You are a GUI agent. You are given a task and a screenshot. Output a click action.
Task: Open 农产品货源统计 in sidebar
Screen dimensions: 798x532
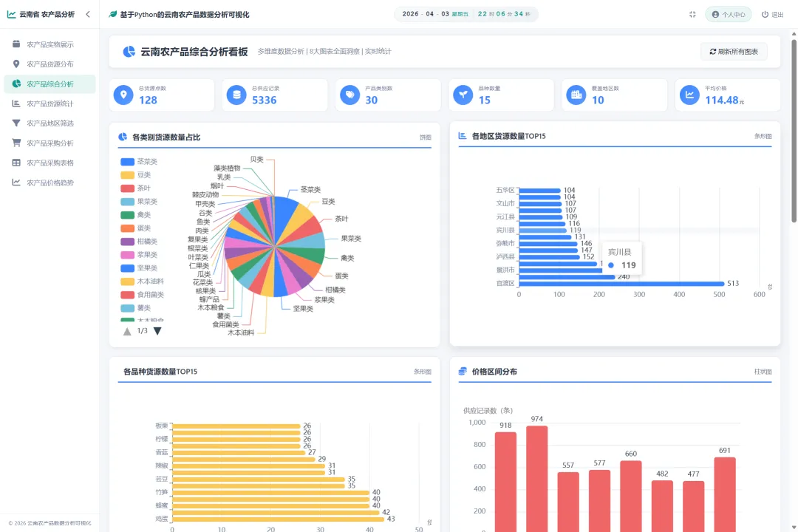pyautogui.click(x=50, y=103)
